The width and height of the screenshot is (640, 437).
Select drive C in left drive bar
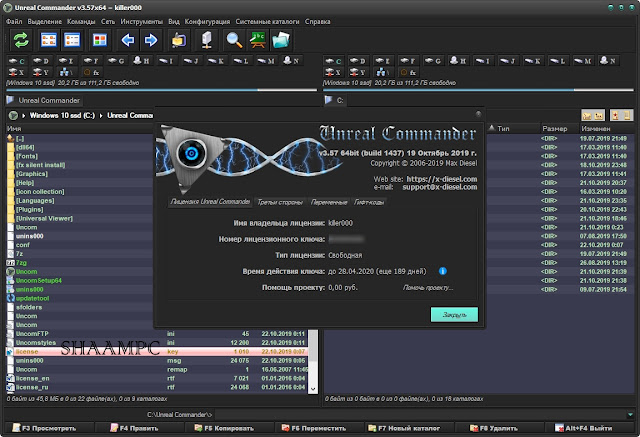click(17, 61)
